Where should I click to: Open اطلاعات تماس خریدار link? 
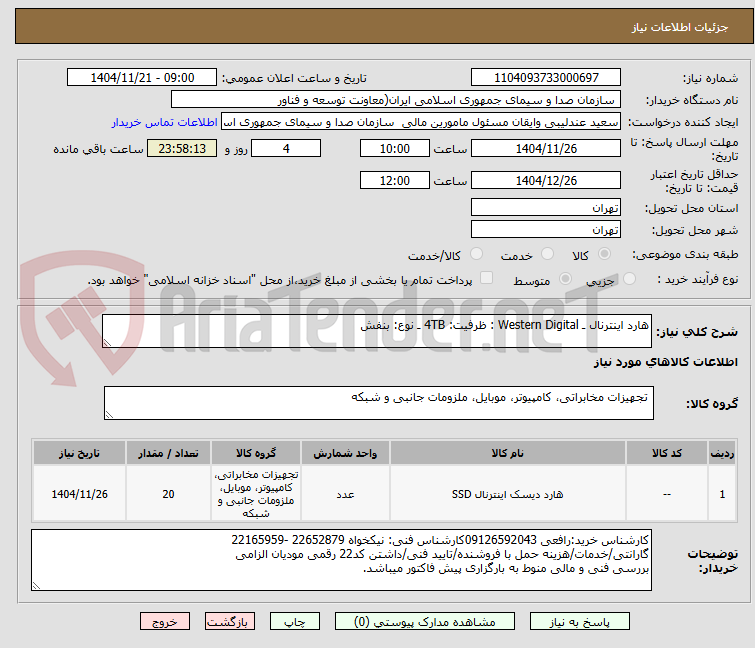165,122
